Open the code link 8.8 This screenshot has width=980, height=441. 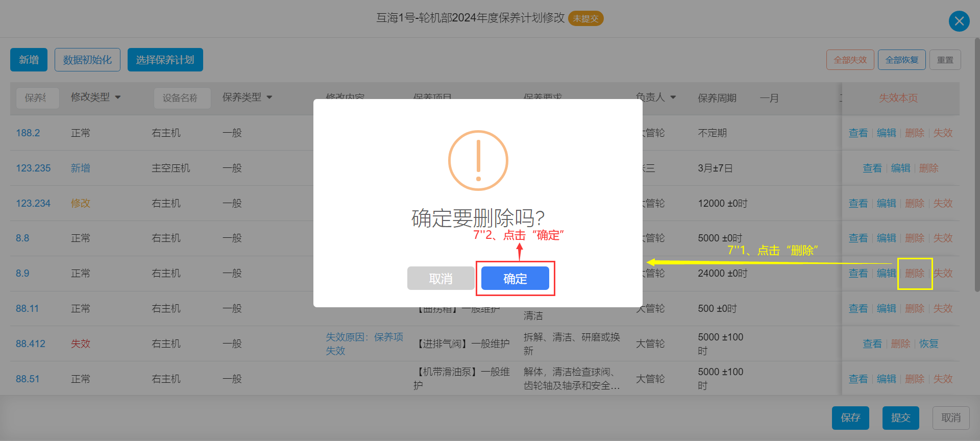22,238
